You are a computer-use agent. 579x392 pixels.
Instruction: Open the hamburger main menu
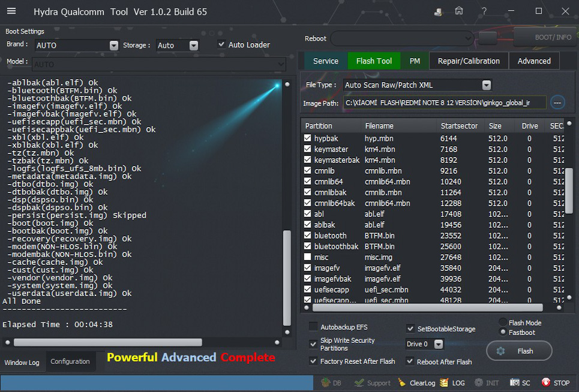11,11
